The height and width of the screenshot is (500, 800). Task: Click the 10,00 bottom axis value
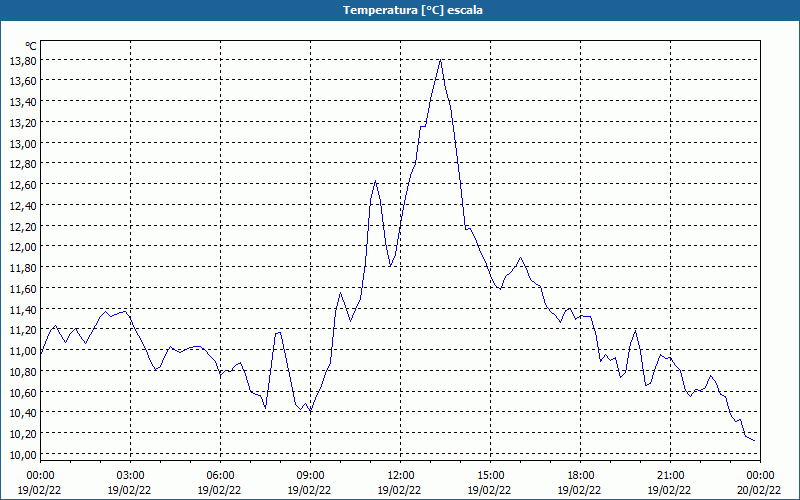tap(23, 455)
